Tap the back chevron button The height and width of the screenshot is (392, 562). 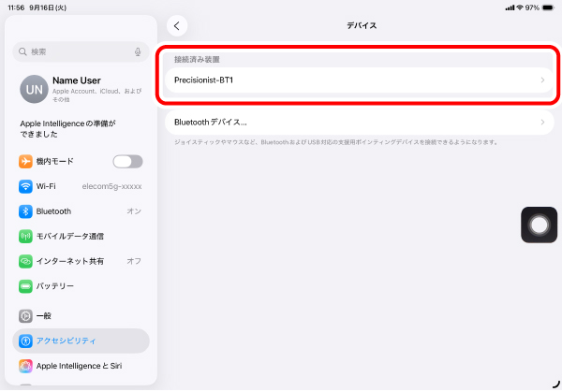(179, 26)
